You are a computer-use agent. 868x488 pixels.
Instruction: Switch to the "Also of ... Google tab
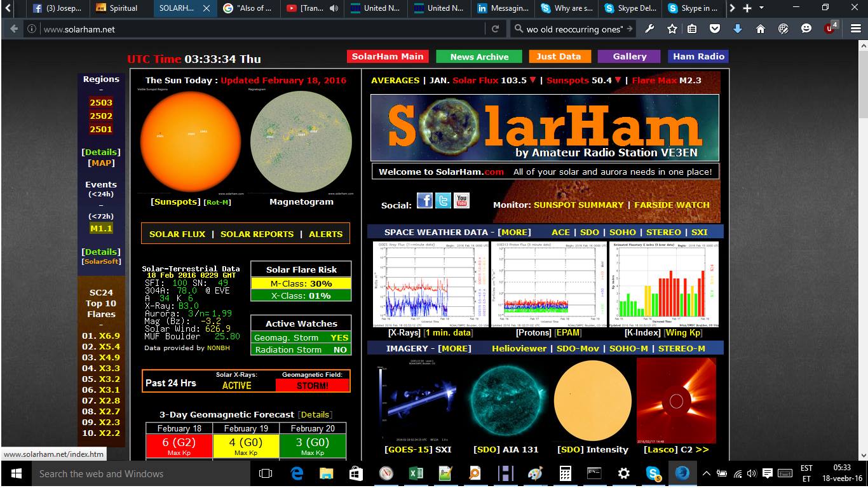pyautogui.click(x=249, y=8)
